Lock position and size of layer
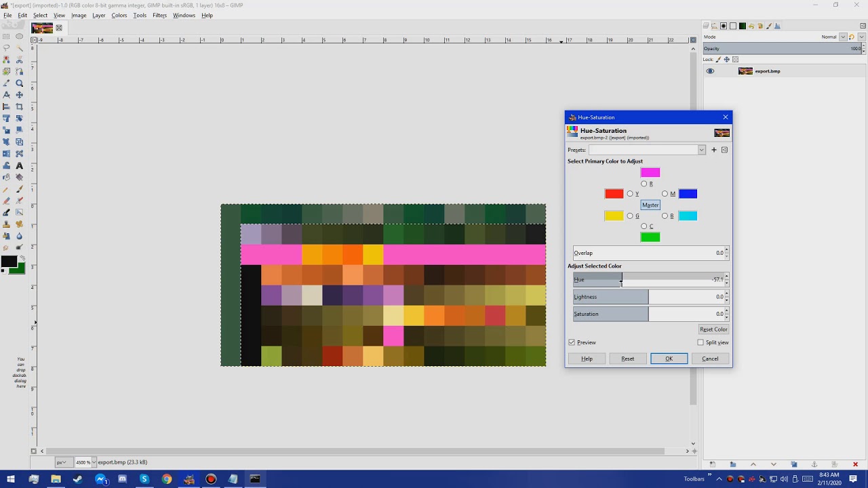 tap(726, 60)
